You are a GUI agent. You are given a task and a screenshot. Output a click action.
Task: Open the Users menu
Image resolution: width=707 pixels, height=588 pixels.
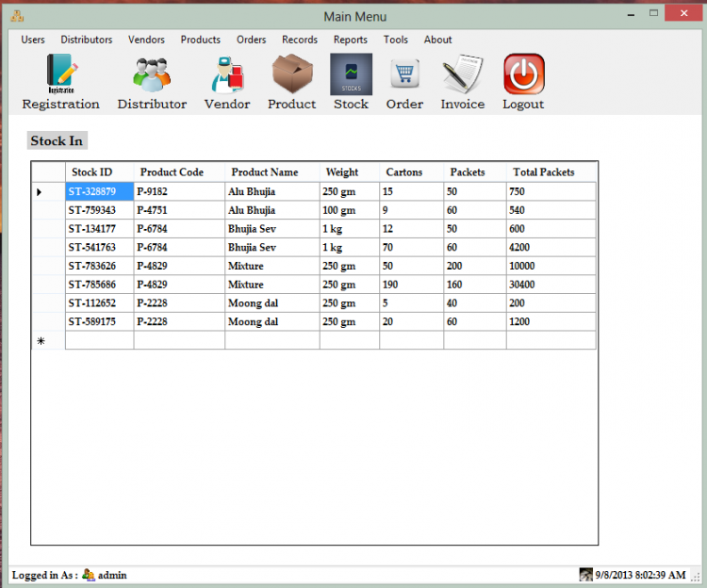(33, 40)
